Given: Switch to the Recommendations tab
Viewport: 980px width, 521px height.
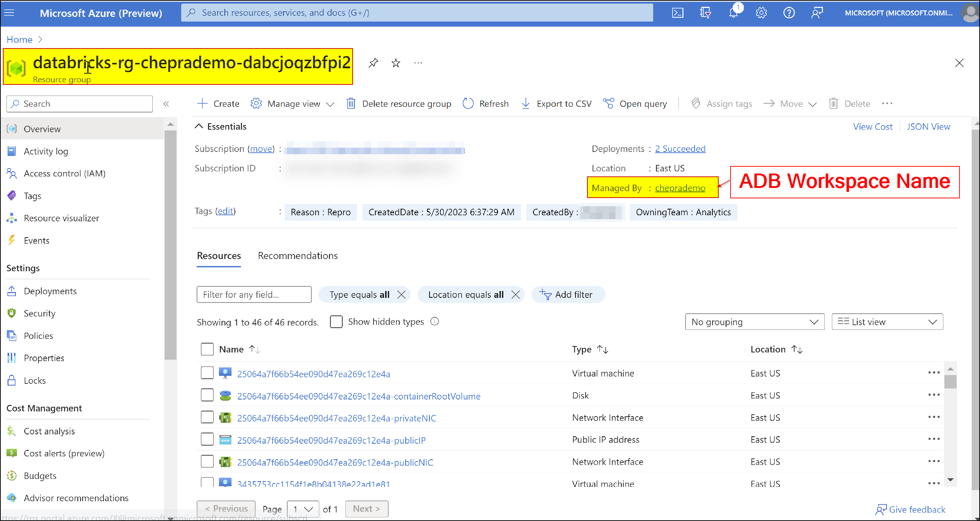Looking at the screenshot, I should (x=298, y=255).
